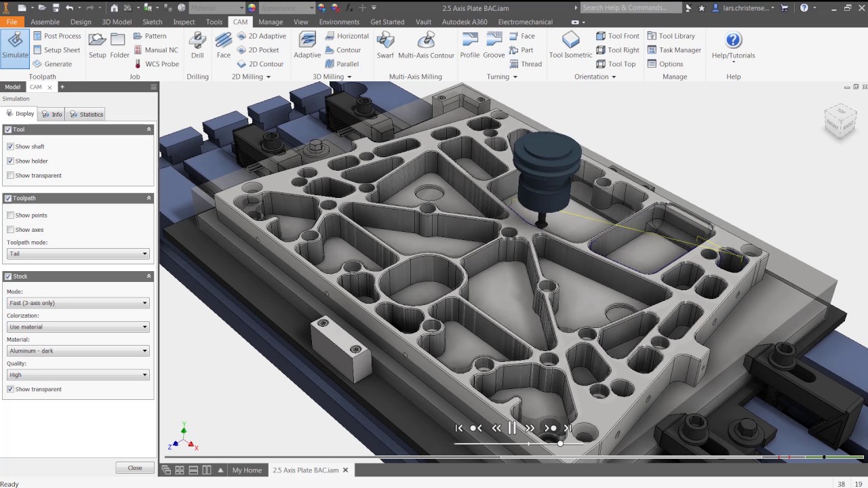Open the Task Manager
This screenshot has width=868, height=488.
pyautogui.click(x=674, y=50)
